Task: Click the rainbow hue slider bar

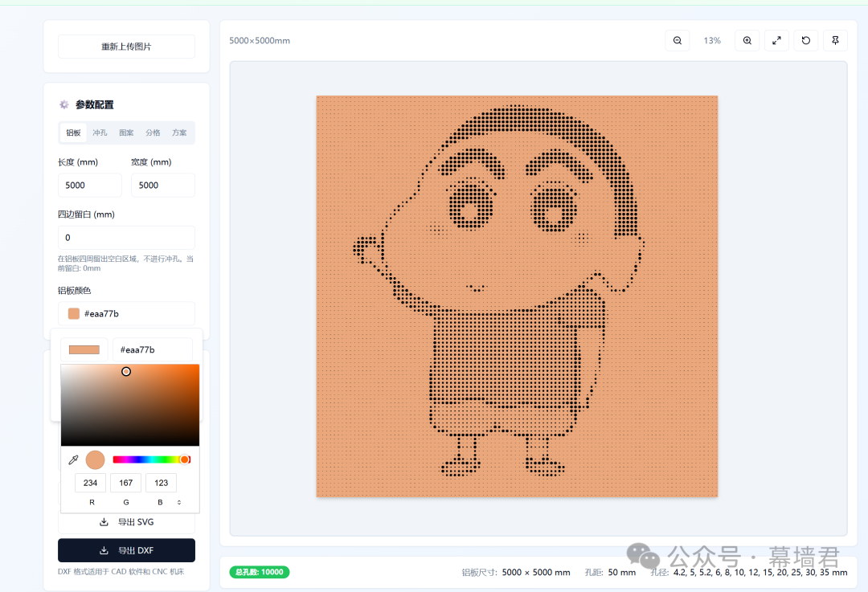Action: click(149, 459)
